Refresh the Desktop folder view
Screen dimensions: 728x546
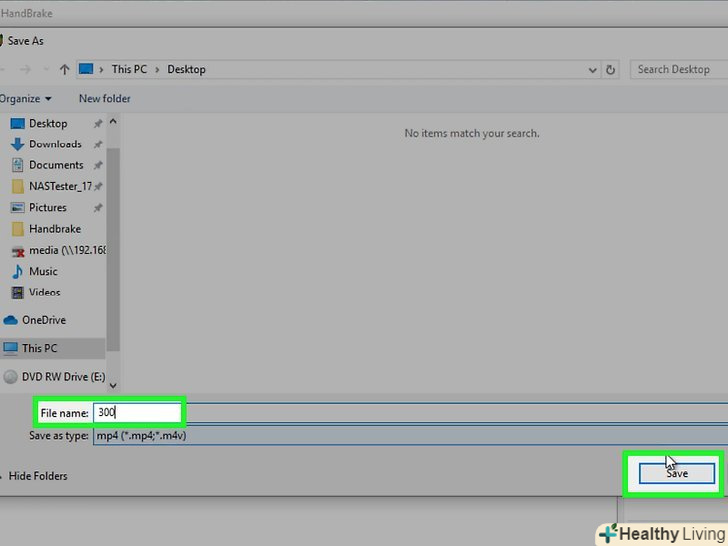tap(610, 70)
